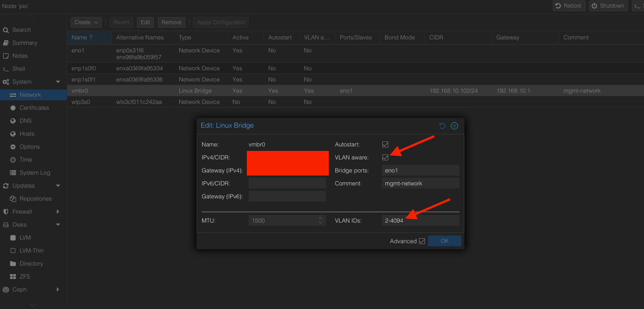Uncheck the Advanced checkbox

(421, 241)
